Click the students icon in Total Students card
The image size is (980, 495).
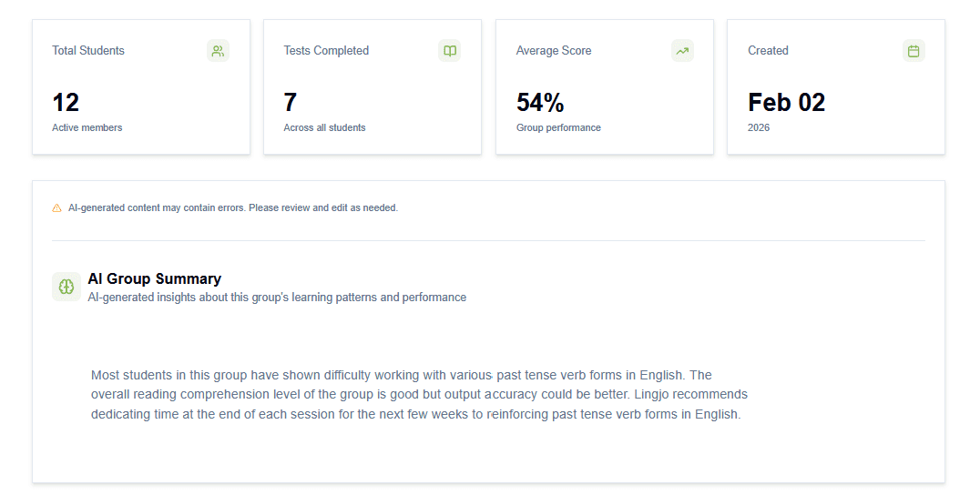(218, 51)
